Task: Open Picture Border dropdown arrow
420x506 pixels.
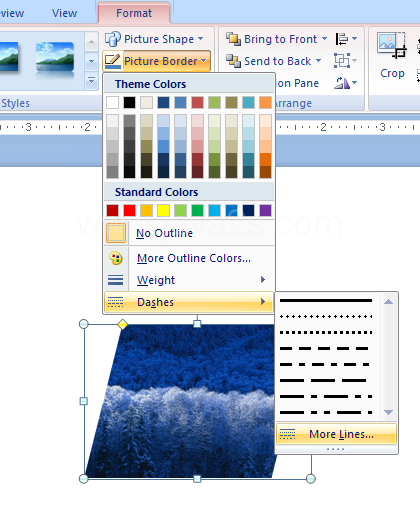Action: tap(204, 61)
